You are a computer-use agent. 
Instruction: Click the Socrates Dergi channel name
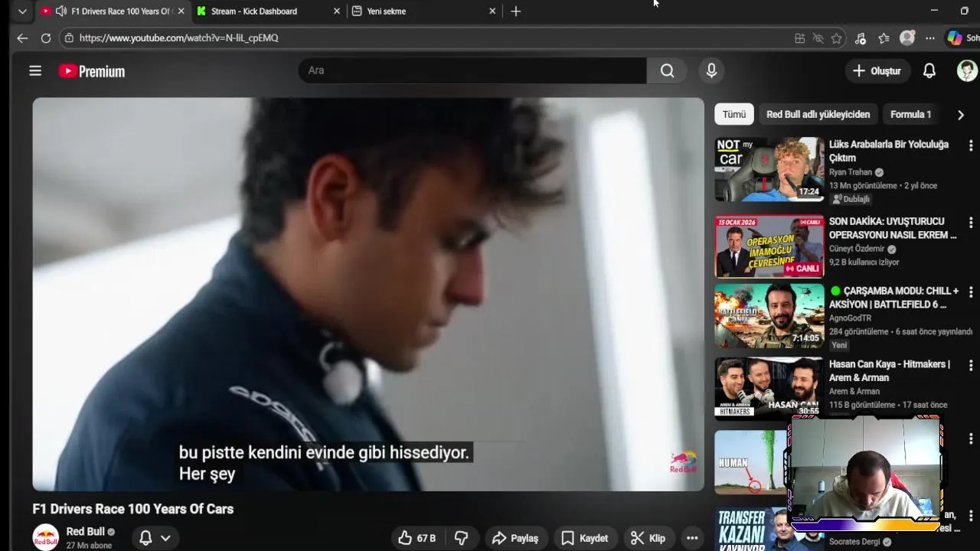854,542
